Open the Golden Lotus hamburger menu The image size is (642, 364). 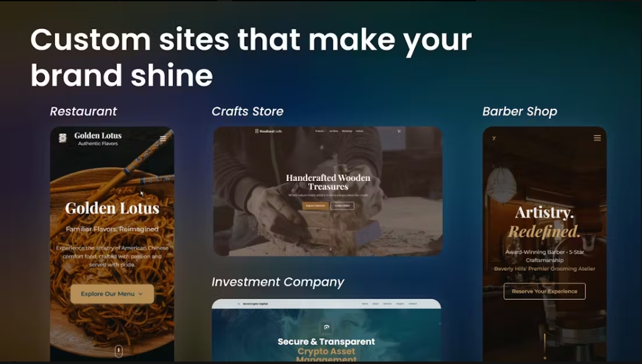[x=163, y=138]
